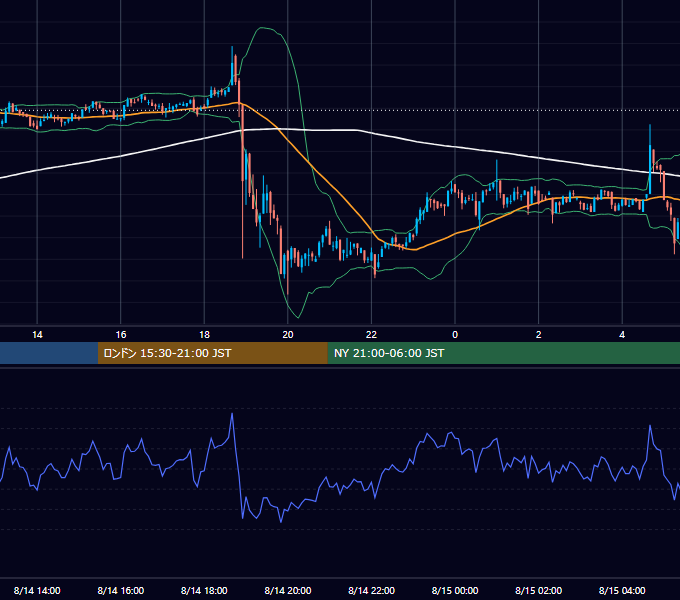Click the upper chart hour label 4

[622, 335]
